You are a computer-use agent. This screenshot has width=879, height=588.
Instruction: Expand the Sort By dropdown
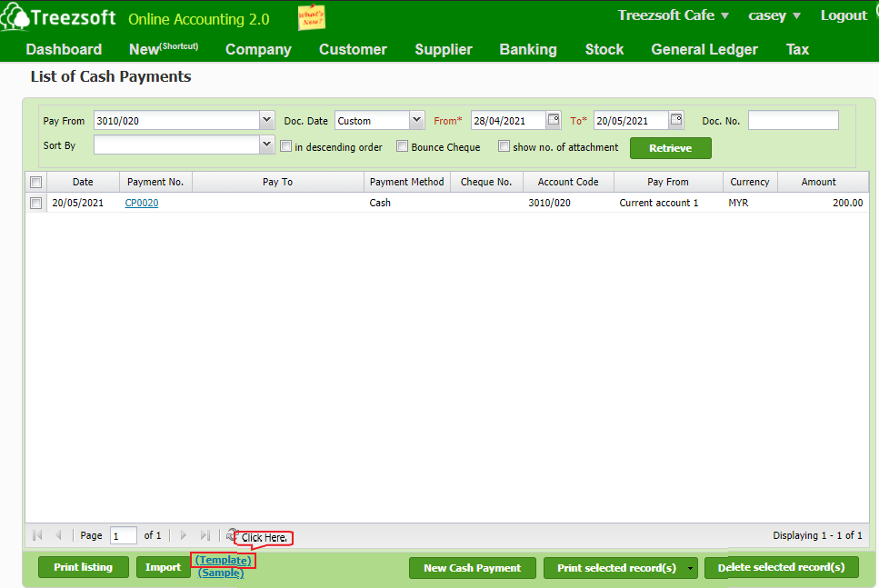pyautogui.click(x=267, y=145)
